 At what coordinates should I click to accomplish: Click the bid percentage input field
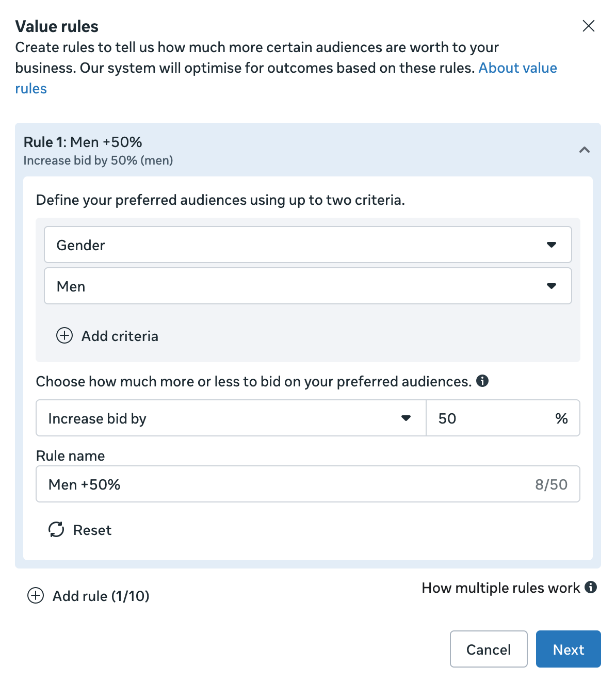tap(490, 418)
